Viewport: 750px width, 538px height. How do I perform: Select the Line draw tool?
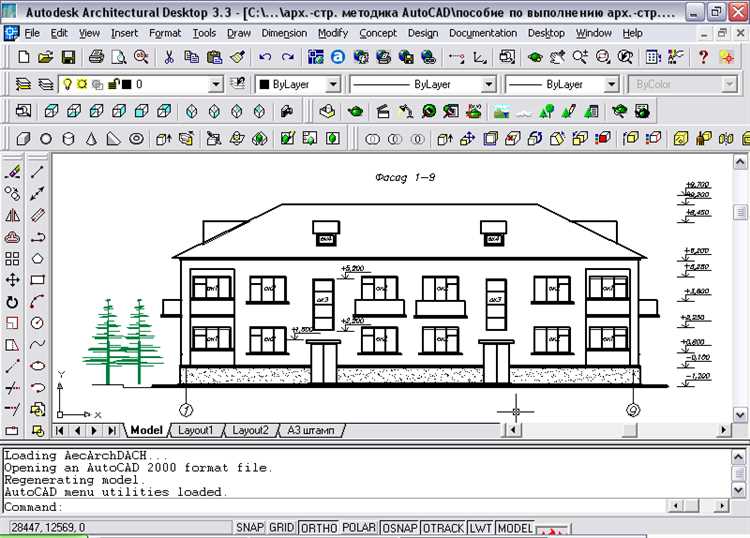37,171
